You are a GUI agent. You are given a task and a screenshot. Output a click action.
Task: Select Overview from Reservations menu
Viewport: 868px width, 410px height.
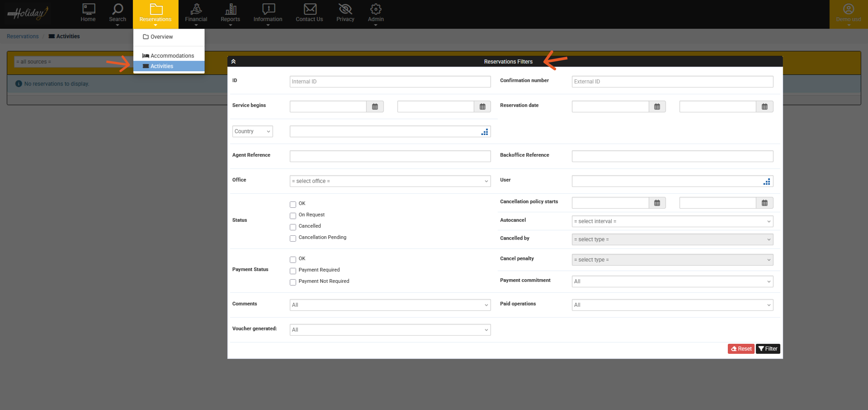(169, 37)
